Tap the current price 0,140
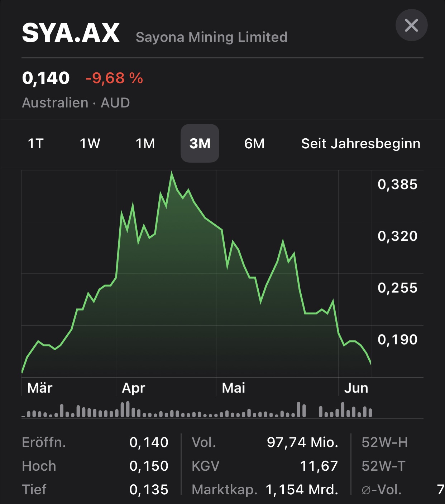The height and width of the screenshot is (504, 445). coord(46,78)
